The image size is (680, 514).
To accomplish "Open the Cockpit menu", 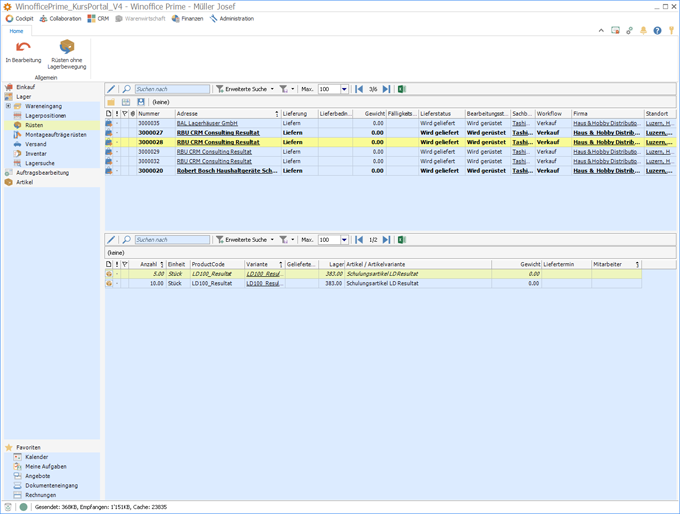I will tap(20, 19).
